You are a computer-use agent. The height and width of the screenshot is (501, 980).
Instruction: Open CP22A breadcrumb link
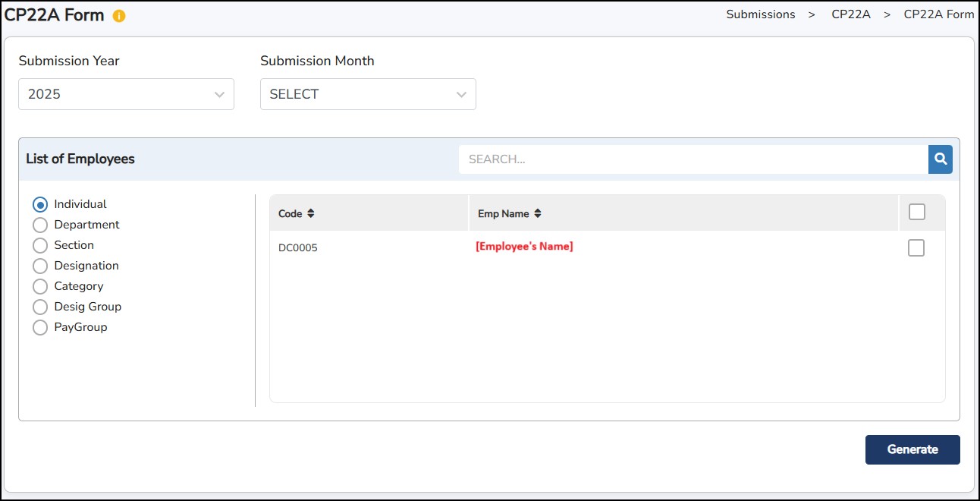(x=850, y=14)
